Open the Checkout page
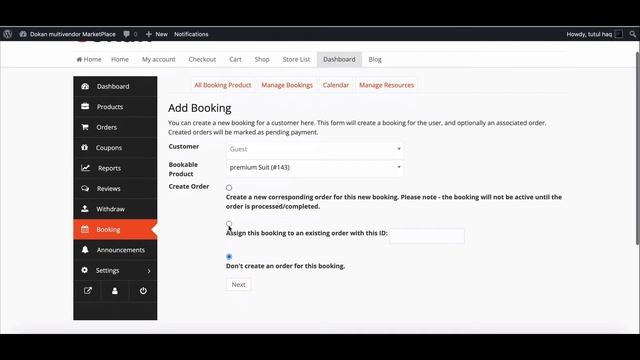The height and width of the screenshot is (360, 640). point(202,59)
